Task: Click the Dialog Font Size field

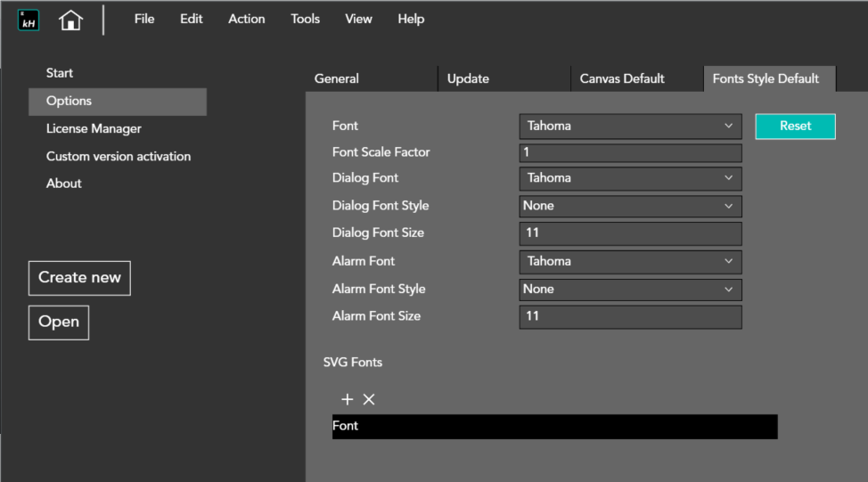Action: [x=630, y=233]
